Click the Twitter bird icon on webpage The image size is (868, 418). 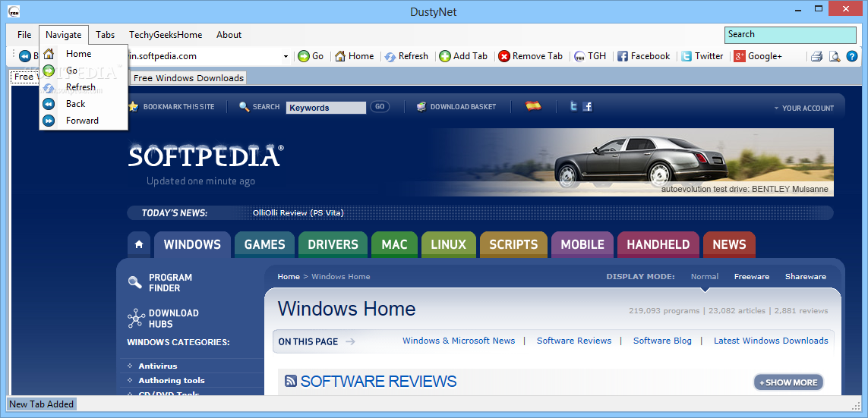coord(574,106)
